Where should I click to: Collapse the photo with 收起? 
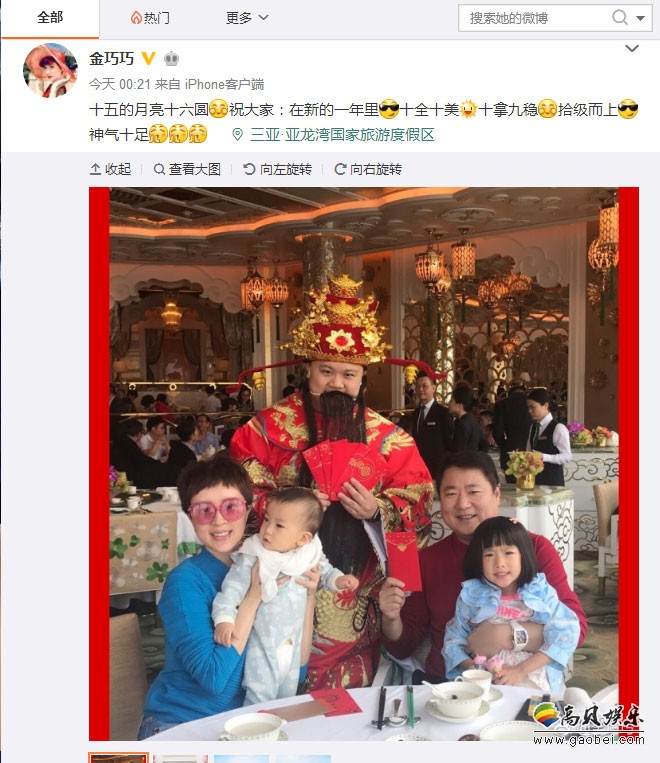[x=110, y=169]
